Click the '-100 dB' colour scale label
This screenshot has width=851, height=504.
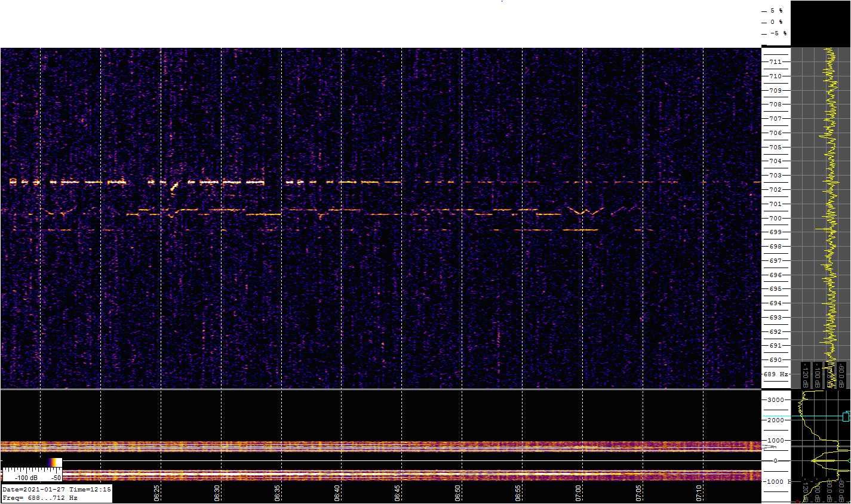[26, 478]
